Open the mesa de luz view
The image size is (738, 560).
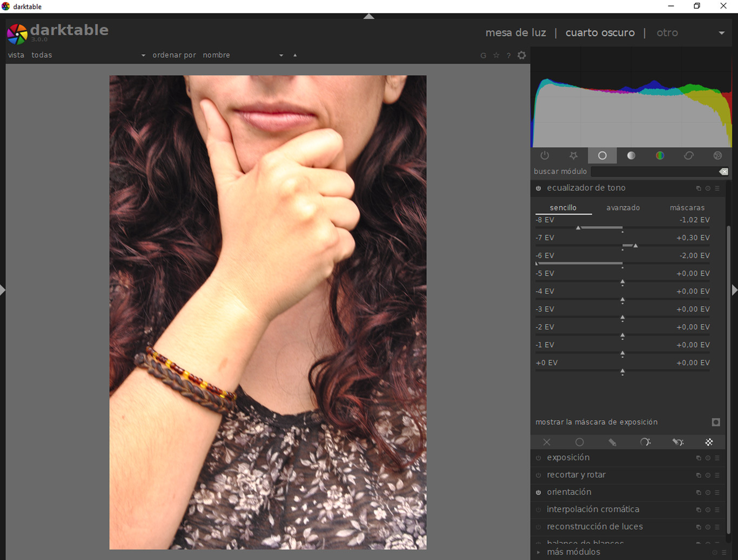pyautogui.click(x=515, y=32)
